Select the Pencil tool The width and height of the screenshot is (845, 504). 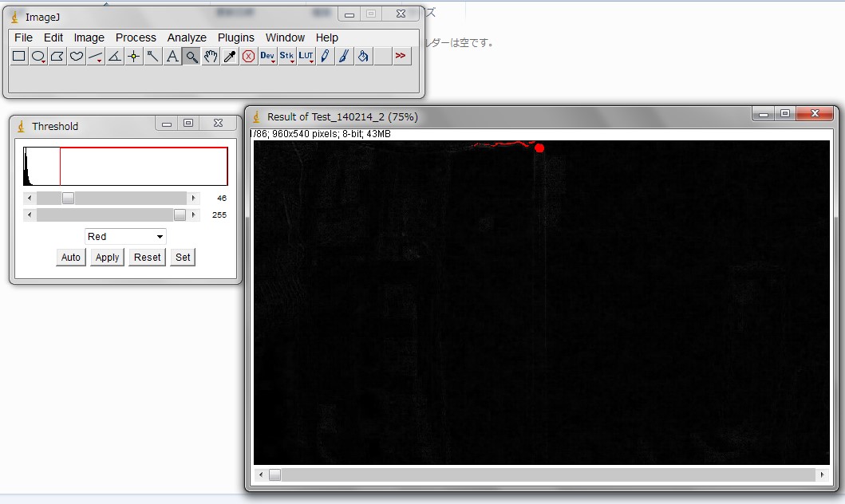coord(325,56)
